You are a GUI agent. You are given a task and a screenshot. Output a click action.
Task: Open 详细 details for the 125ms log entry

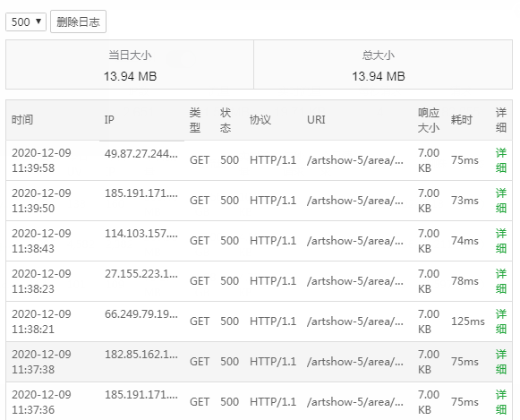(501, 321)
